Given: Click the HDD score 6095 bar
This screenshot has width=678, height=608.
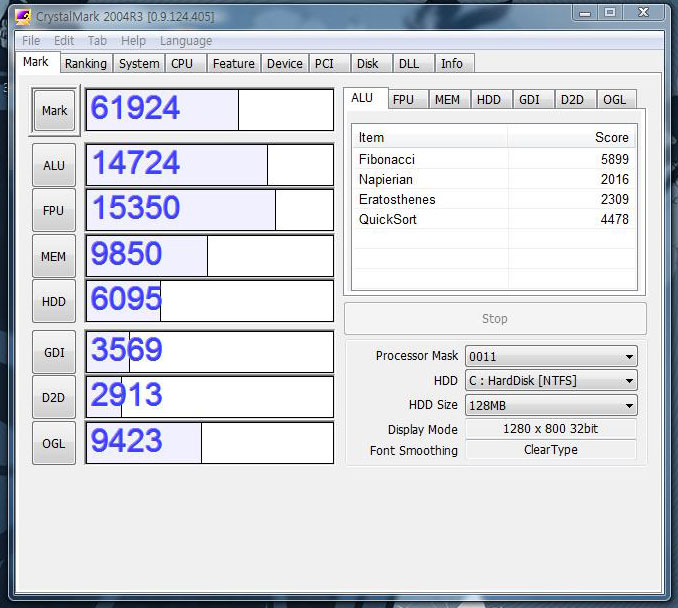Looking at the screenshot, I should 210,301.
